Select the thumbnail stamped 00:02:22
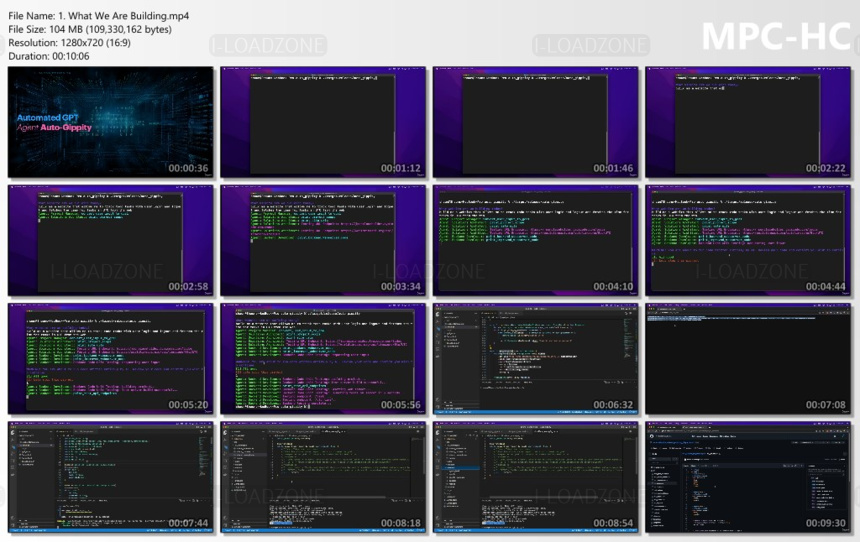The height and width of the screenshot is (542, 860). pyautogui.click(x=748, y=122)
